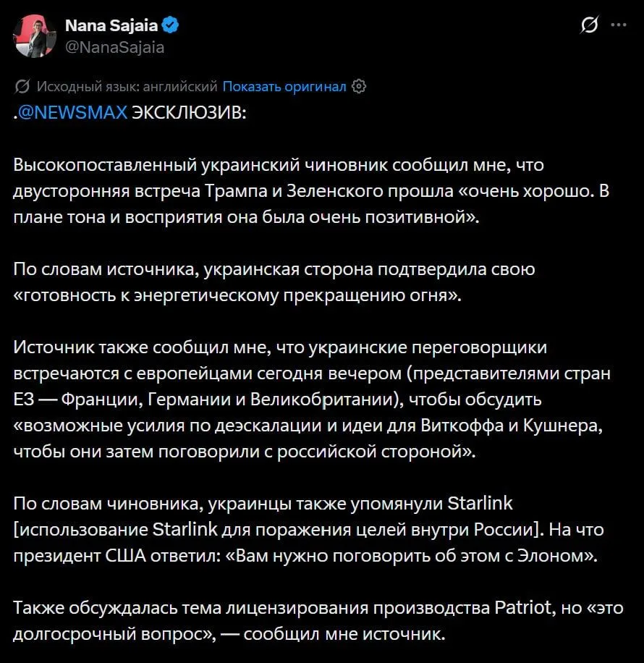Click the Исходный язык: английский label
644x663 pixels.
[127, 86]
